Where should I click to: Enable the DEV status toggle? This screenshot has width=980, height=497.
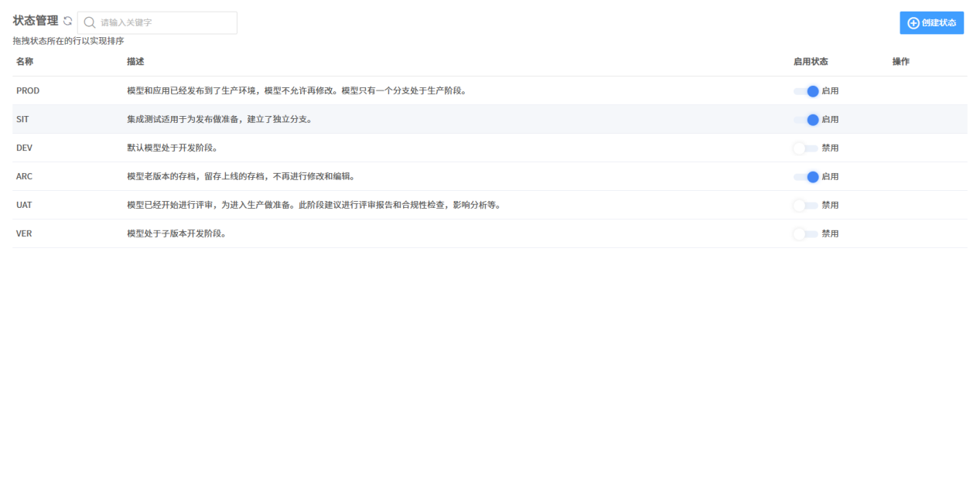(806, 148)
